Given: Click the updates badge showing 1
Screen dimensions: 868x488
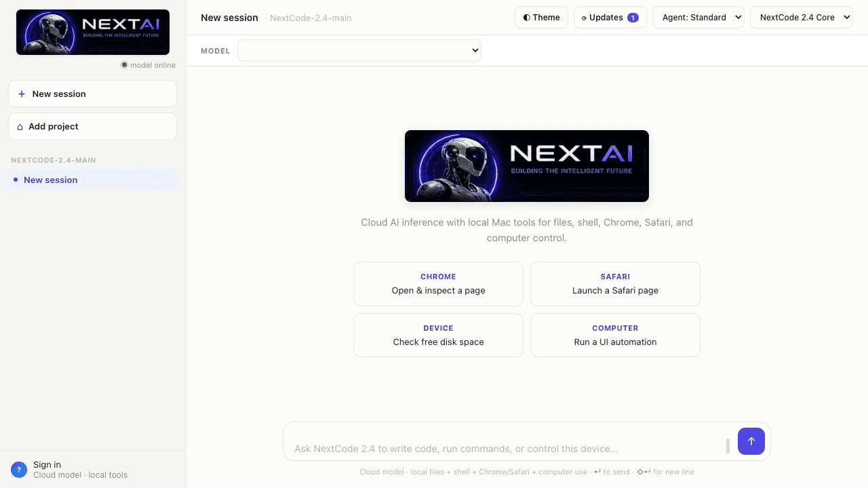Looking at the screenshot, I should (x=633, y=18).
